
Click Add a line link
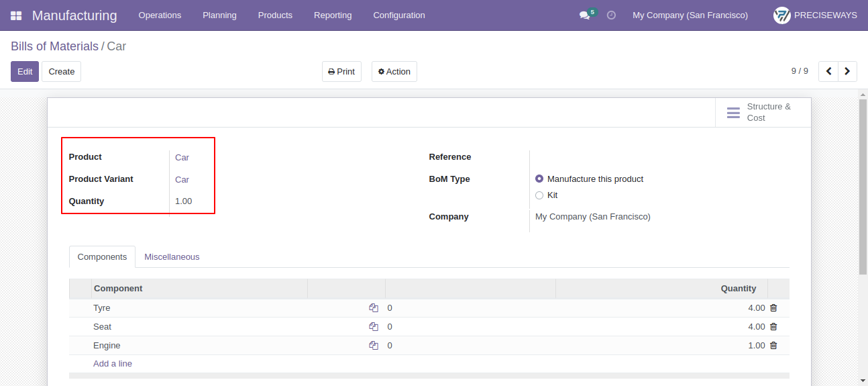(113, 364)
